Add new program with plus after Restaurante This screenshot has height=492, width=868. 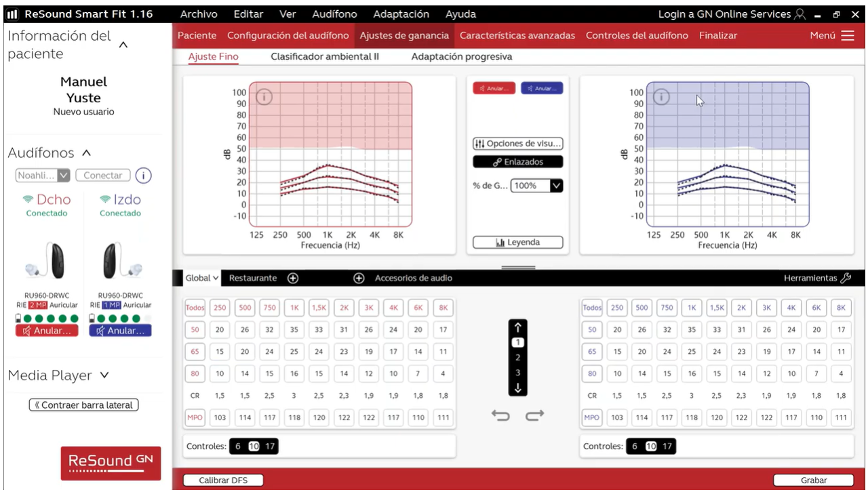coord(293,278)
